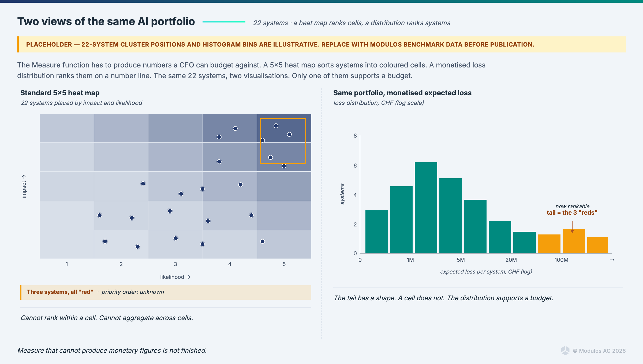Click lone dot in bottom row, likelihood 5

(x=263, y=241)
